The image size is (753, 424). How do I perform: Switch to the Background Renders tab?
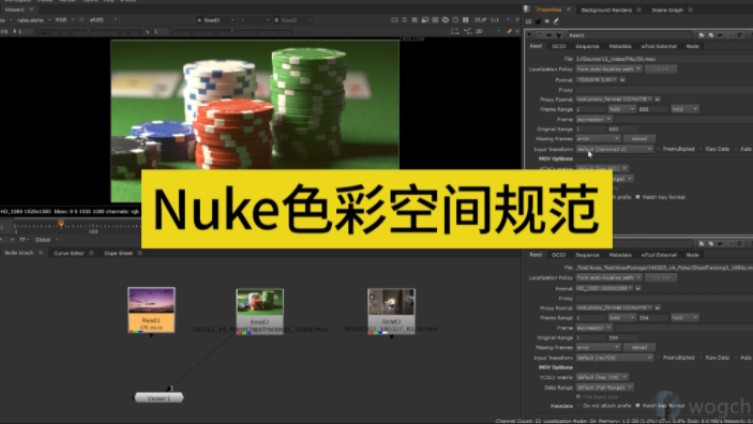[606, 10]
